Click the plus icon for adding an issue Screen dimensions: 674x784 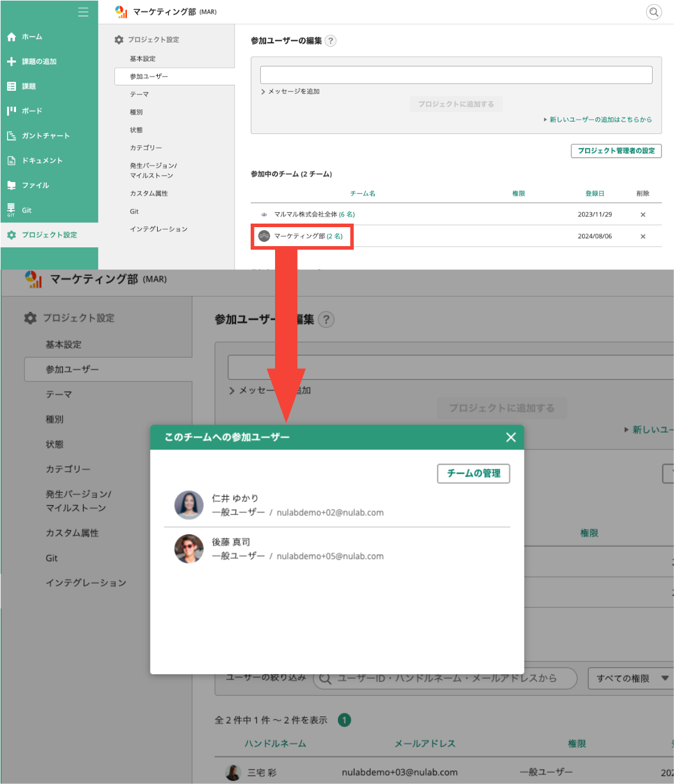pyautogui.click(x=11, y=62)
